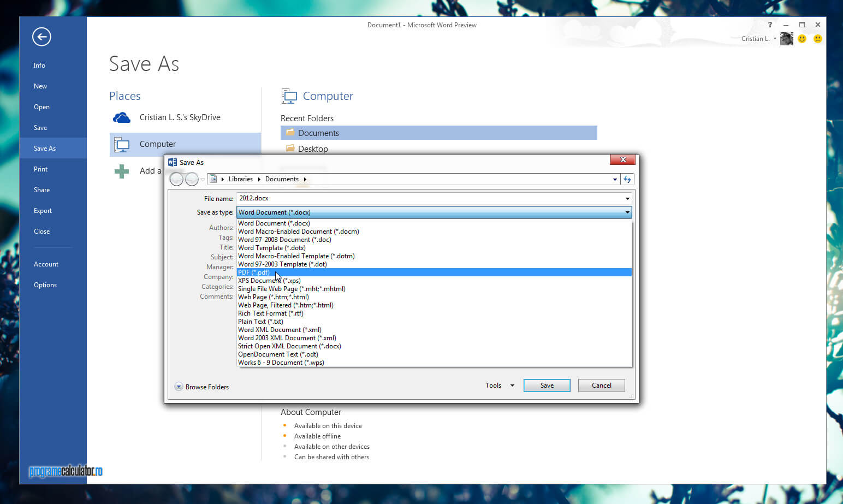The image size is (843, 504).
Task: Go to the Open backstage tab
Action: coord(53,107)
